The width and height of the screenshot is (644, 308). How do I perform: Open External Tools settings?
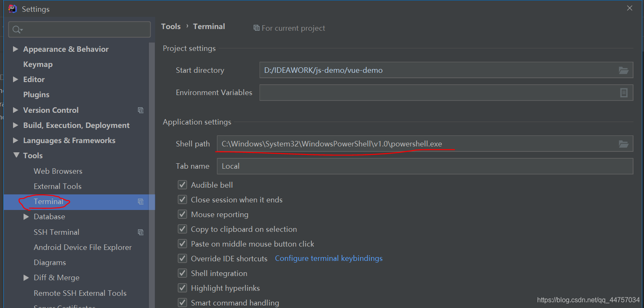pos(58,186)
